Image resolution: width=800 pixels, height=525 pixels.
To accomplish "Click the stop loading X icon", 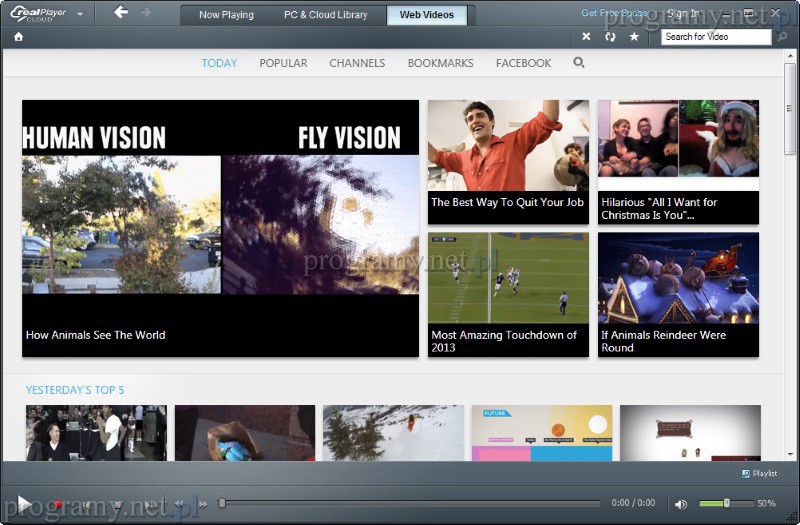I will click(x=587, y=37).
